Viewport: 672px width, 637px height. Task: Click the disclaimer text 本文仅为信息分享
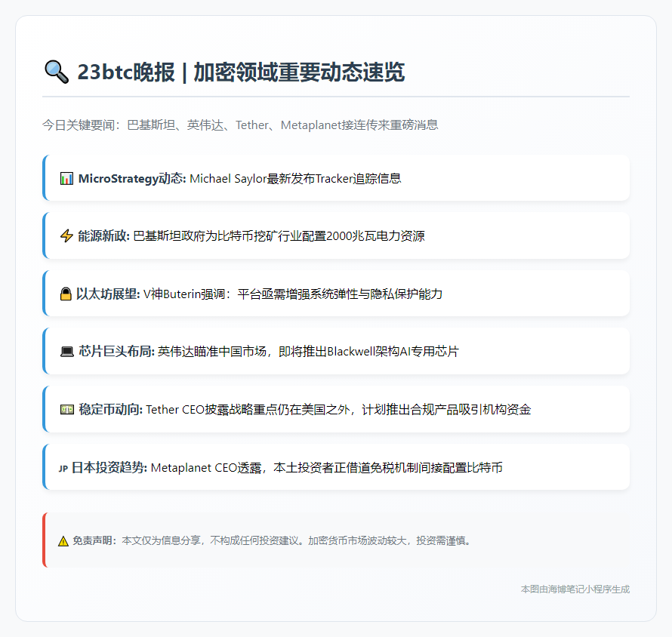tap(297, 540)
